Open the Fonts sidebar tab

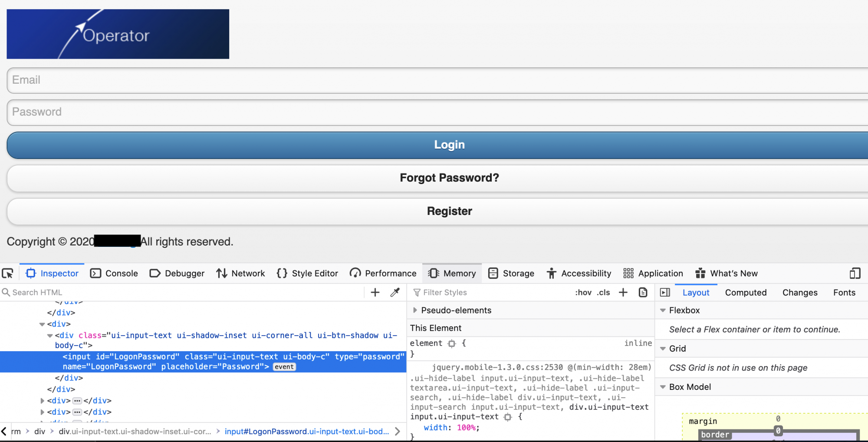pos(844,292)
